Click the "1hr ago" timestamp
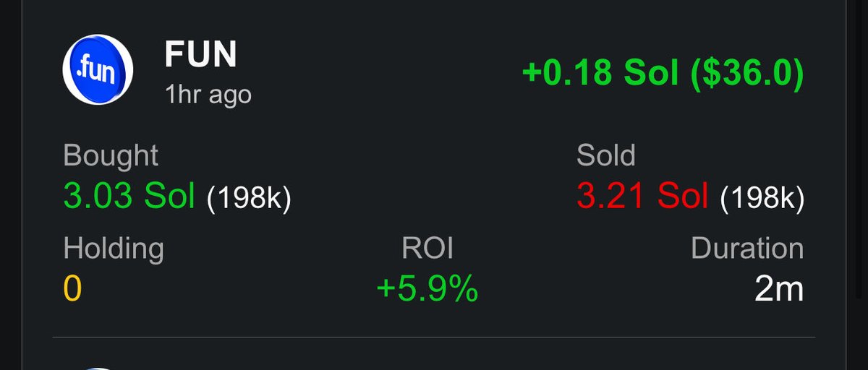868x370 pixels. pyautogui.click(x=208, y=94)
